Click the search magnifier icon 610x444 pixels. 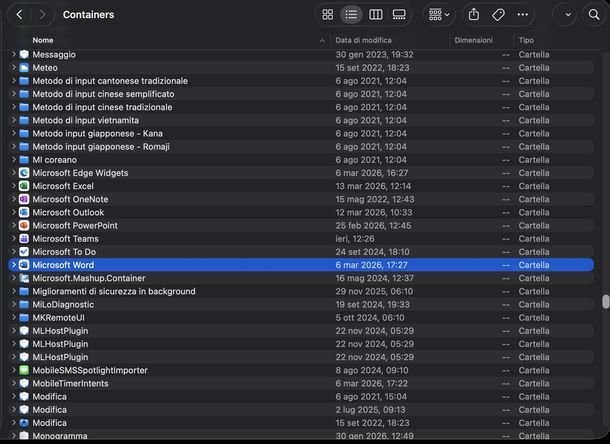pyautogui.click(x=594, y=15)
